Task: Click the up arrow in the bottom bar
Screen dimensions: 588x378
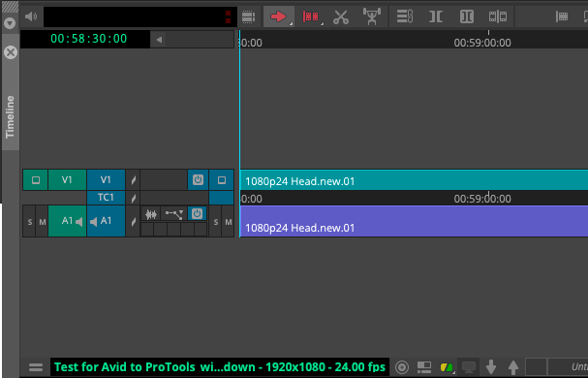Action: pos(513,367)
